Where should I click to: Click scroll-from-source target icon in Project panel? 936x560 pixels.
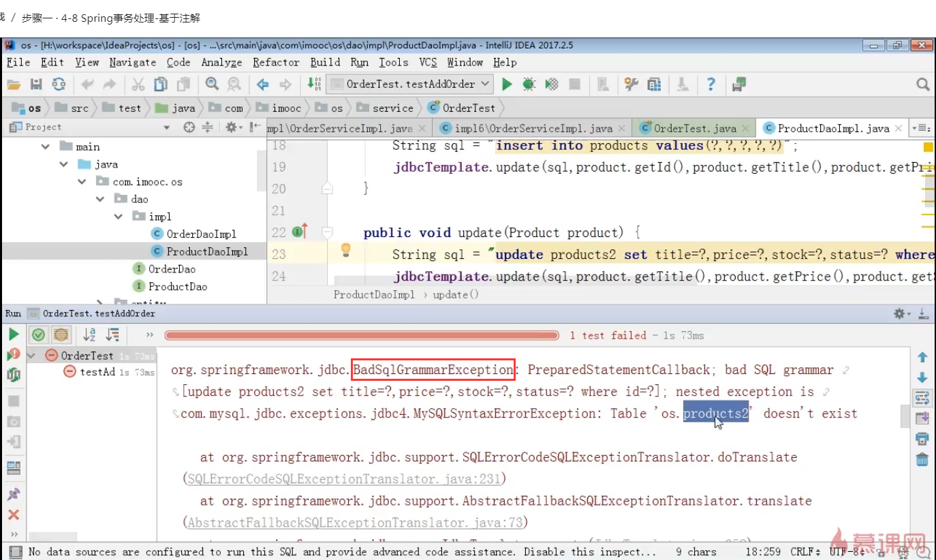[189, 127]
